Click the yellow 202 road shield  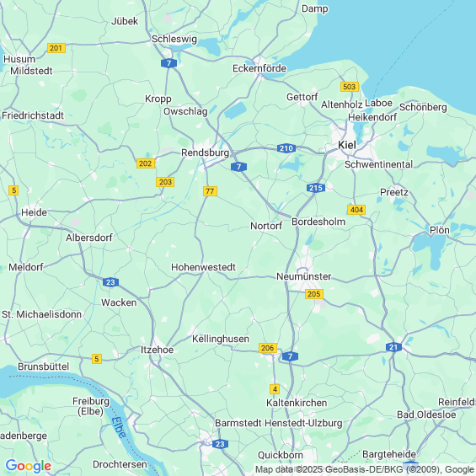click(x=146, y=163)
